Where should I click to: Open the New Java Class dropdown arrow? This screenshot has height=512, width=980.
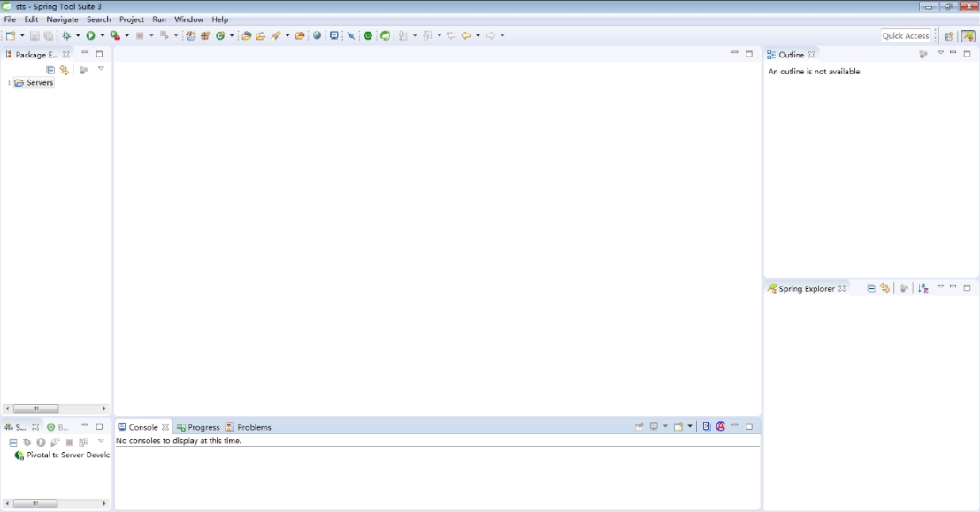[x=232, y=35]
